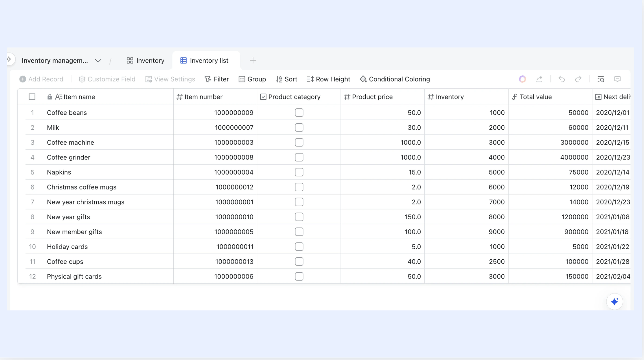644x360 pixels.
Task: Click the Total value column header
Action: [550, 97]
